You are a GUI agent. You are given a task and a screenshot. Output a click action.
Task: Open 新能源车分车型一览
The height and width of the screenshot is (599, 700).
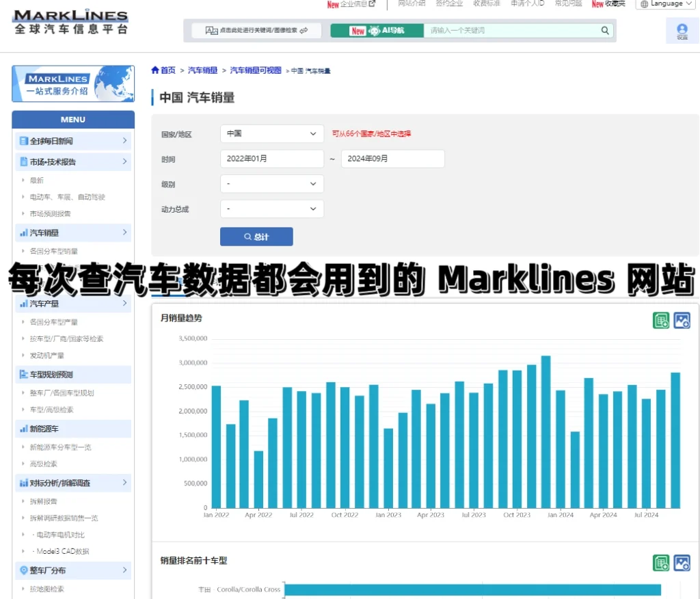(60, 447)
